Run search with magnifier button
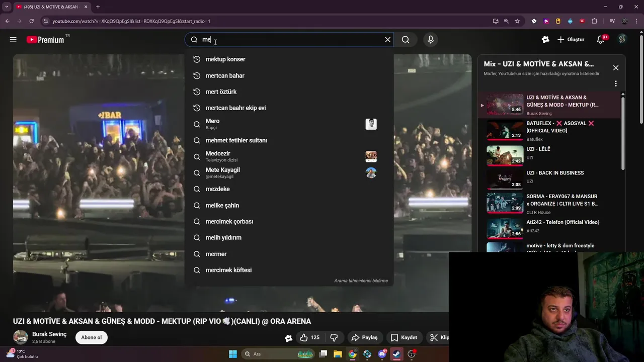Image resolution: width=644 pixels, height=362 pixels. tap(406, 40)
